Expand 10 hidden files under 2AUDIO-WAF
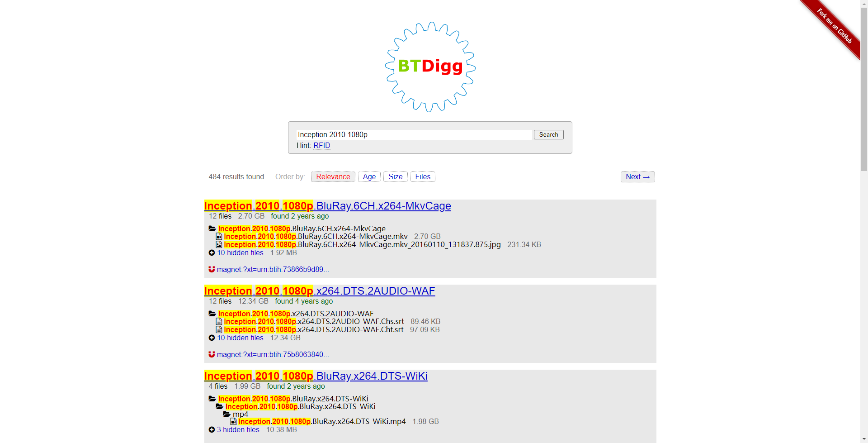868x443 pixels. 240,338
